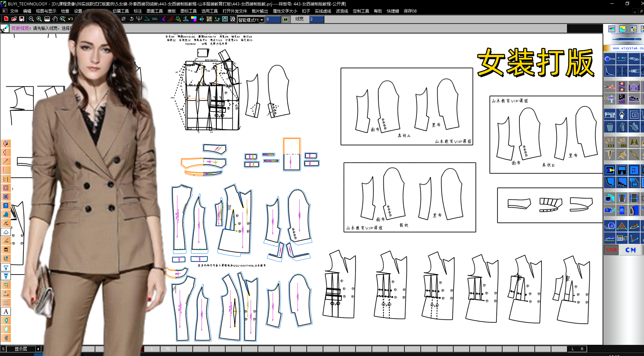Click the L-shaped corner icon in left toolbar
This screenshot has height=356, width=644.
6,170
